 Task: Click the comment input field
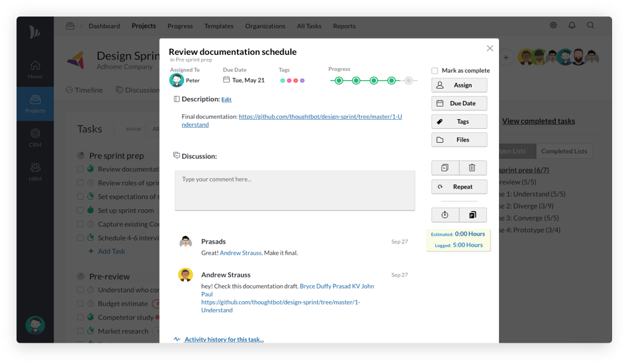click(x=295, y=191)
